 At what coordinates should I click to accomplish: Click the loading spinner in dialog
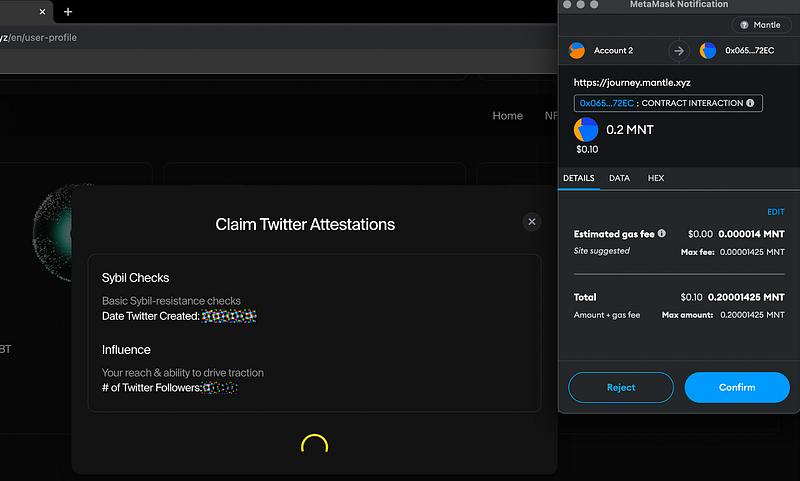click(x=314, y=444)
